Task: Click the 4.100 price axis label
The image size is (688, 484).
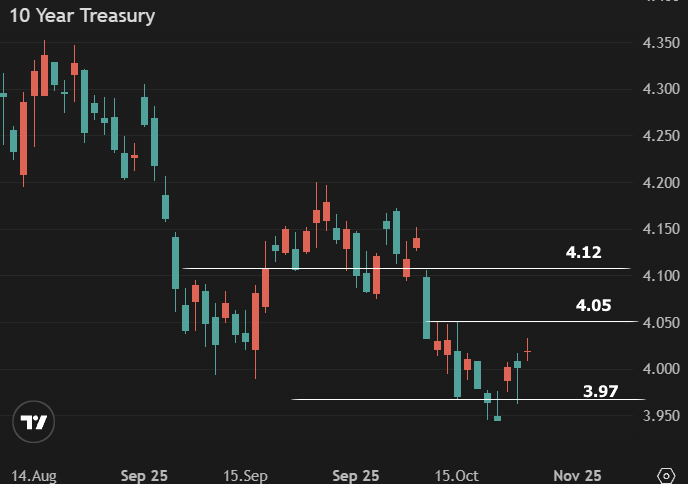Action: click(x=662, y=276)
